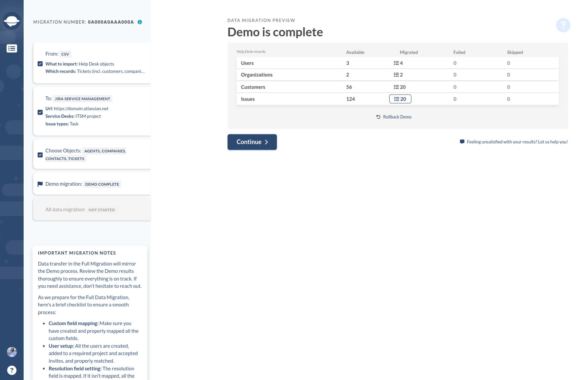Click the flag icon beside Demo migration
Viewport: 588px width, 380px height.
click(x=40, y=184)
